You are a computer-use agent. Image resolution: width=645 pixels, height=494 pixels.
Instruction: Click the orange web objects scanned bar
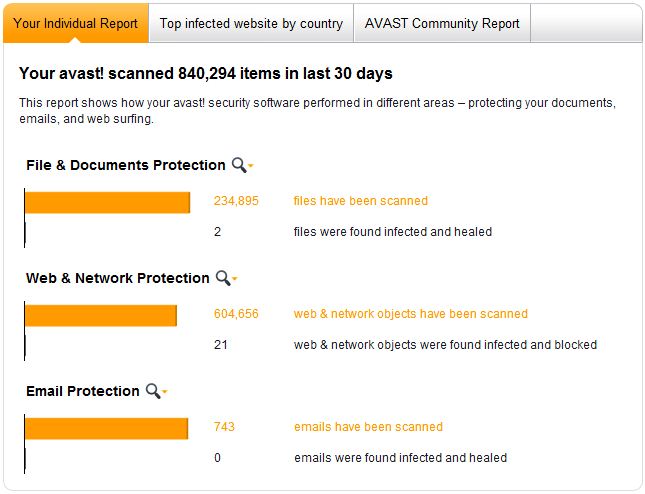[x=101, y=315]
